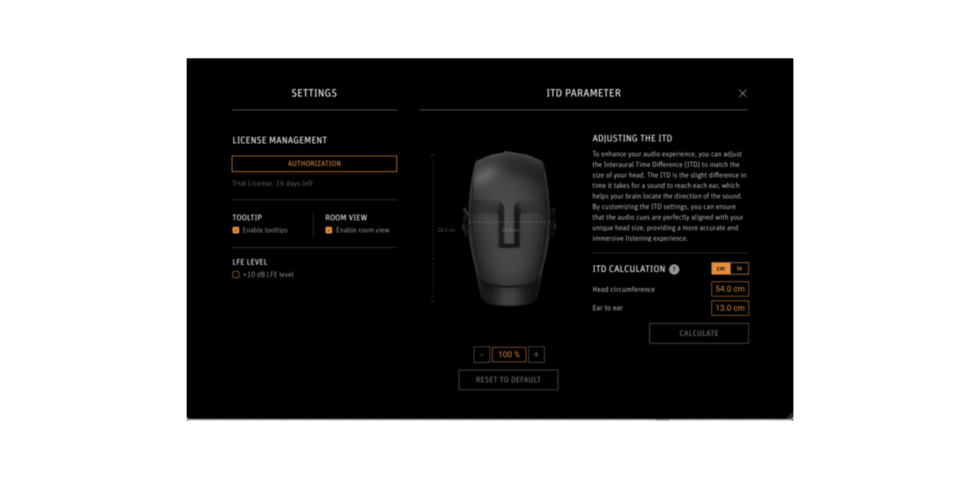Screen dimensions: 980x479
Task: Enable the +10 dB LFE level checkbox
Action: (236, 274)
